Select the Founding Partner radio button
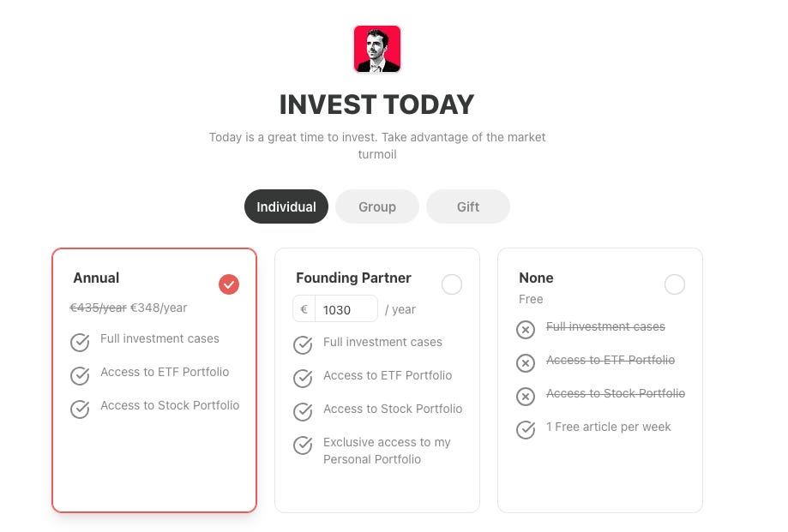Screen dimensions: 788x532 coord(452,284)
